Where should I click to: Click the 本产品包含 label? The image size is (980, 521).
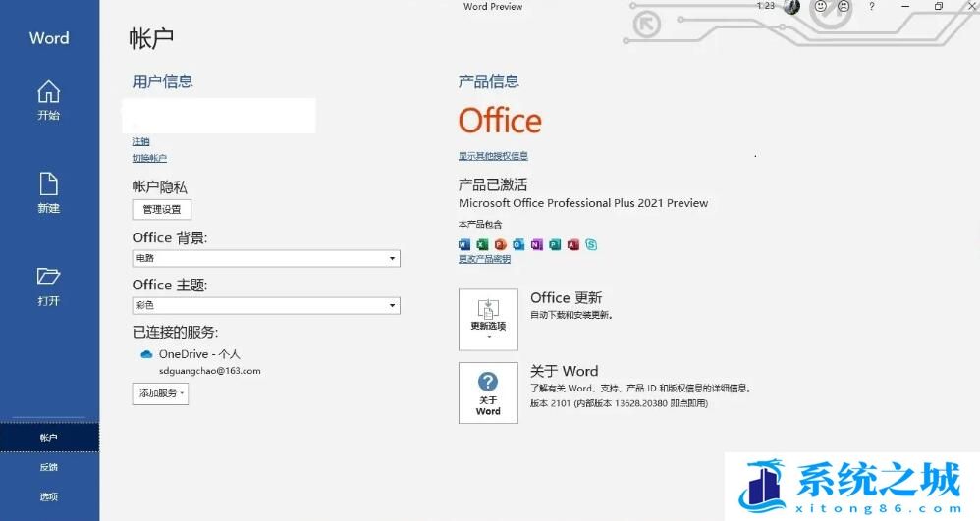tap(480, 225)
